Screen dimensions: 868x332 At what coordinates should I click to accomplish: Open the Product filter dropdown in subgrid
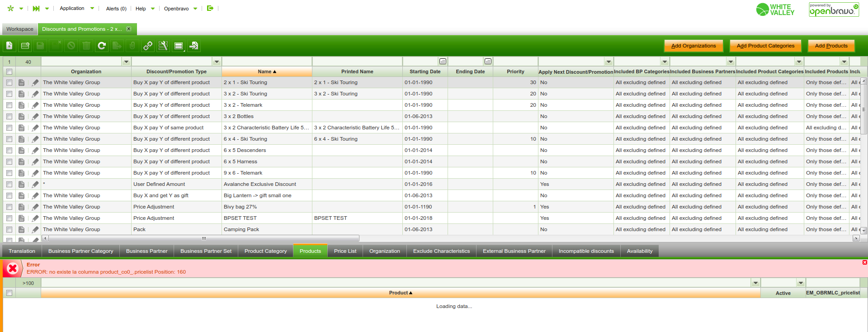[x=755, y=283]
